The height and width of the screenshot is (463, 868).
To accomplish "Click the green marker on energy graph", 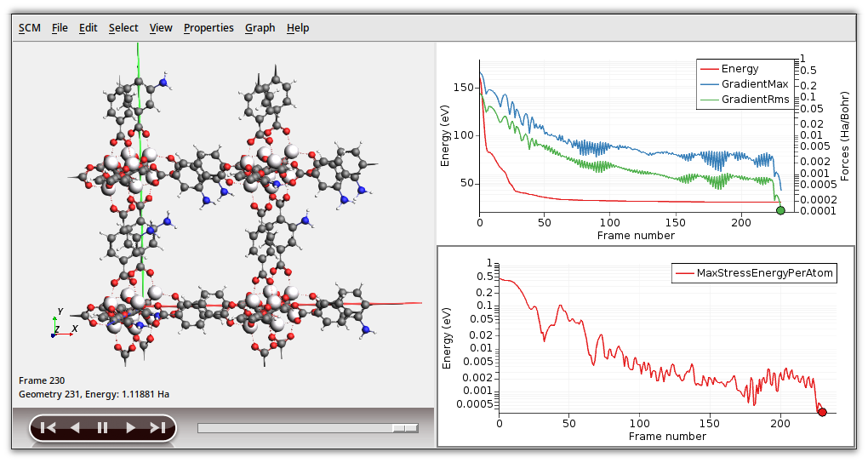I will 780,210.
